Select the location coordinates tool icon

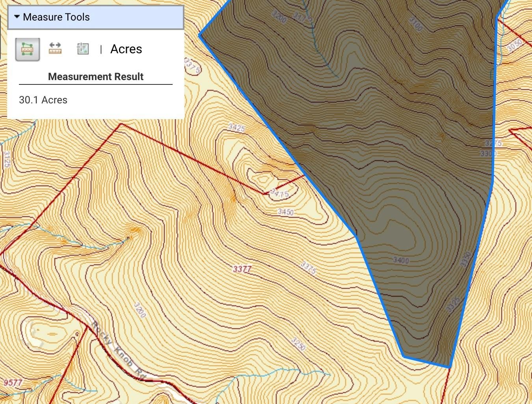point(83,49)
